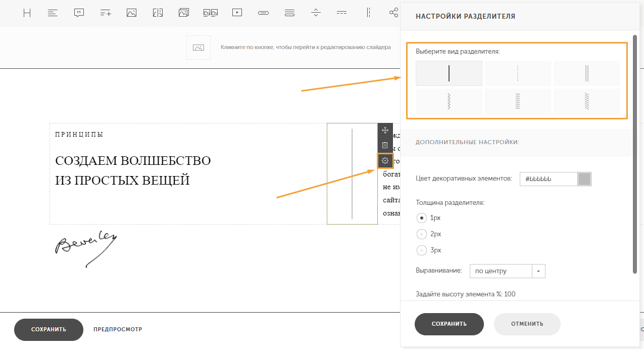This screenshot has width=644, height=349.
Task: Select the list-with-plus block tool
Action: coord(105,13)
